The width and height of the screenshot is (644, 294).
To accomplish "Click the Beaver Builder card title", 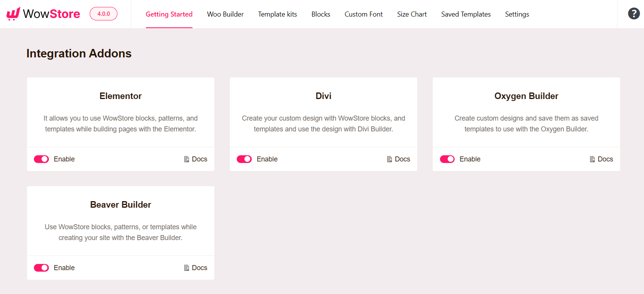I will tap(120, 205).
